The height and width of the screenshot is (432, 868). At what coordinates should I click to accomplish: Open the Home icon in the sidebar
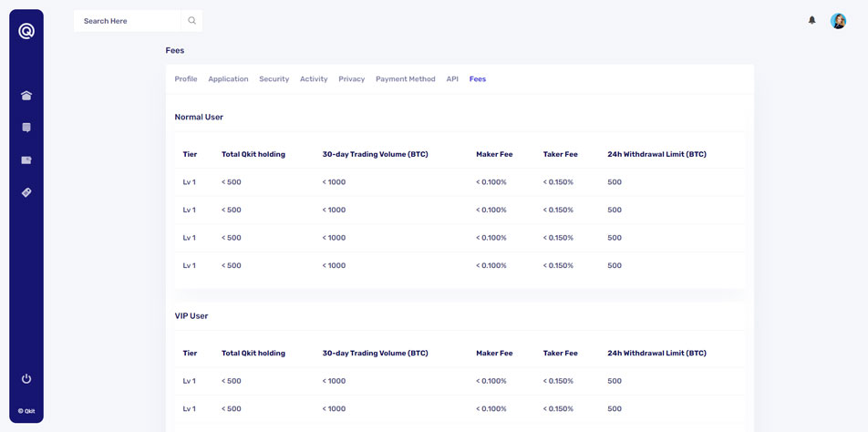pos(26,96)
